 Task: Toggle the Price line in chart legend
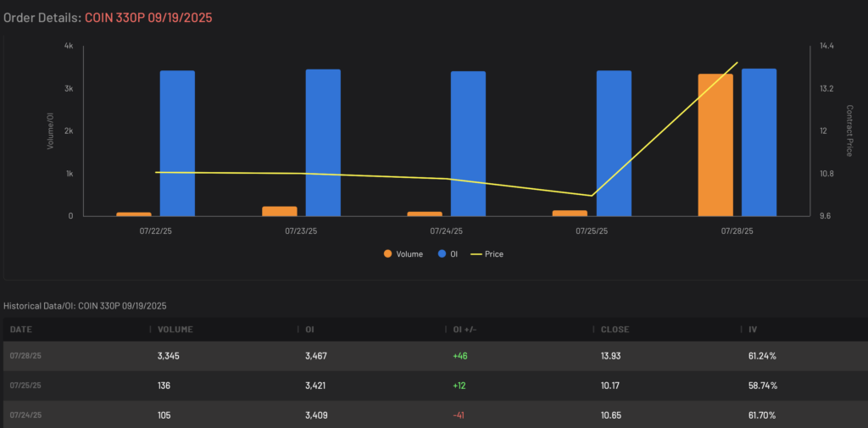click(x=487, y=254)
